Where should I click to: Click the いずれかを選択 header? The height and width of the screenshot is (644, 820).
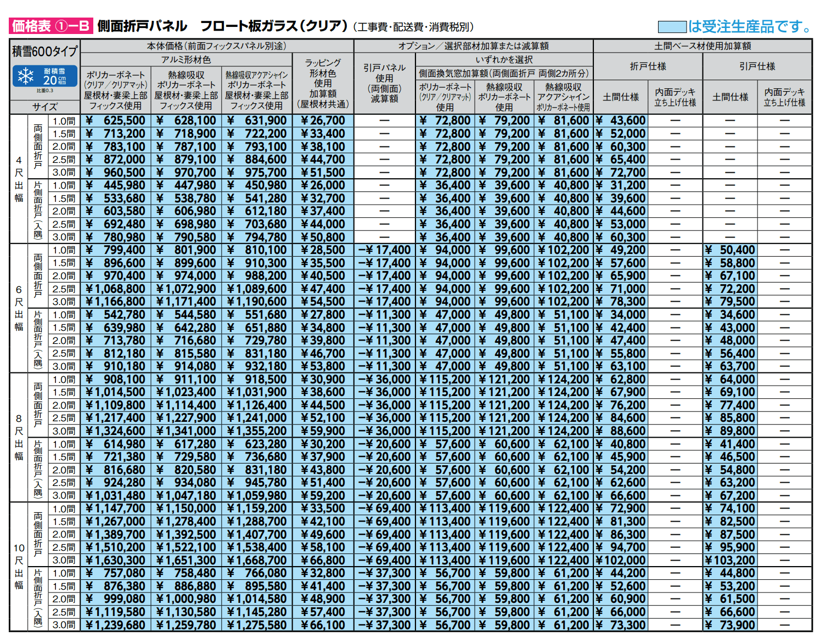[x=504, y=59]
